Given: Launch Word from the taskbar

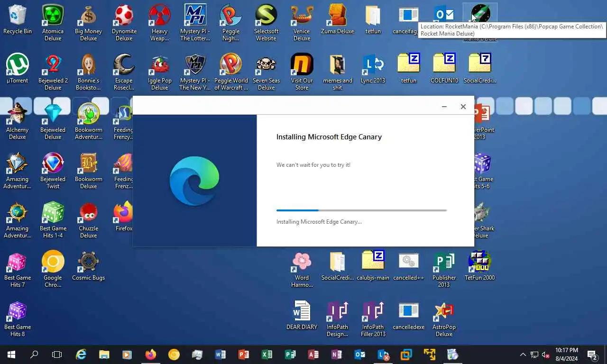Looking at the screenshot, I should (x=220, y=355).
